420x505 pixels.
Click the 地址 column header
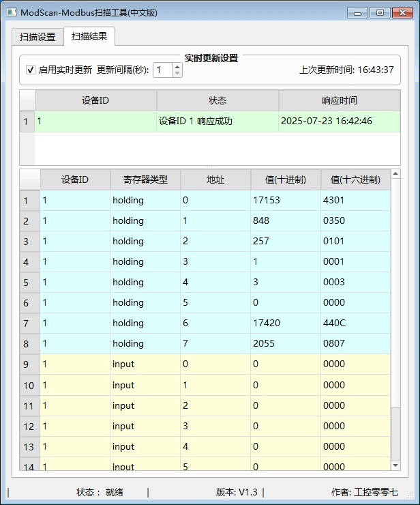coord(215,179)
